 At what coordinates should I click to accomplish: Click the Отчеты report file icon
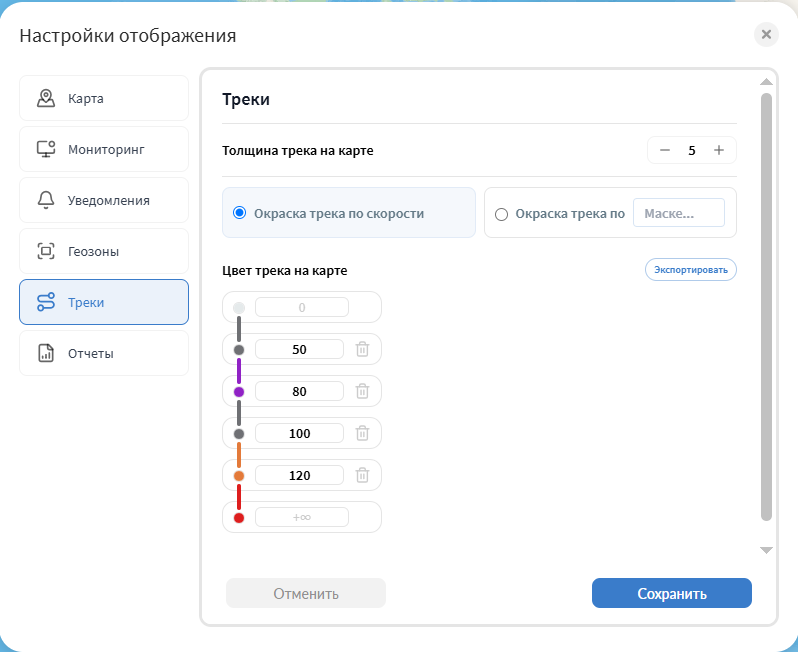point(46,353)
